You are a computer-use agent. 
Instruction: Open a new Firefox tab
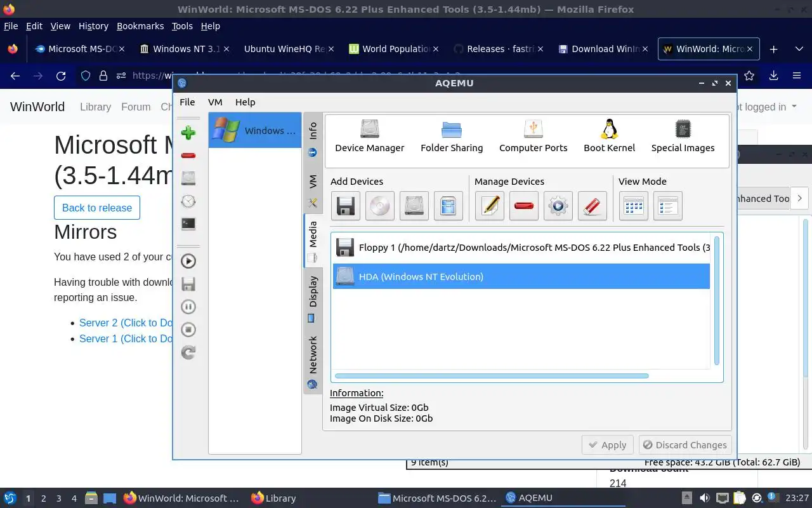(x=773, y=49)
